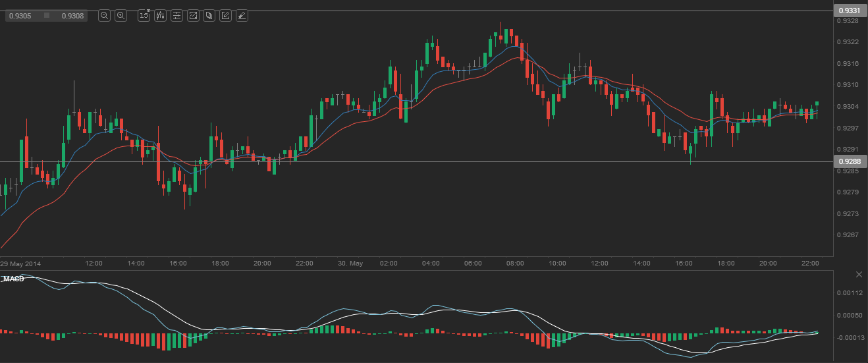Click the overlapping squares chart icon
868x363 pixels.
(209, 16)
